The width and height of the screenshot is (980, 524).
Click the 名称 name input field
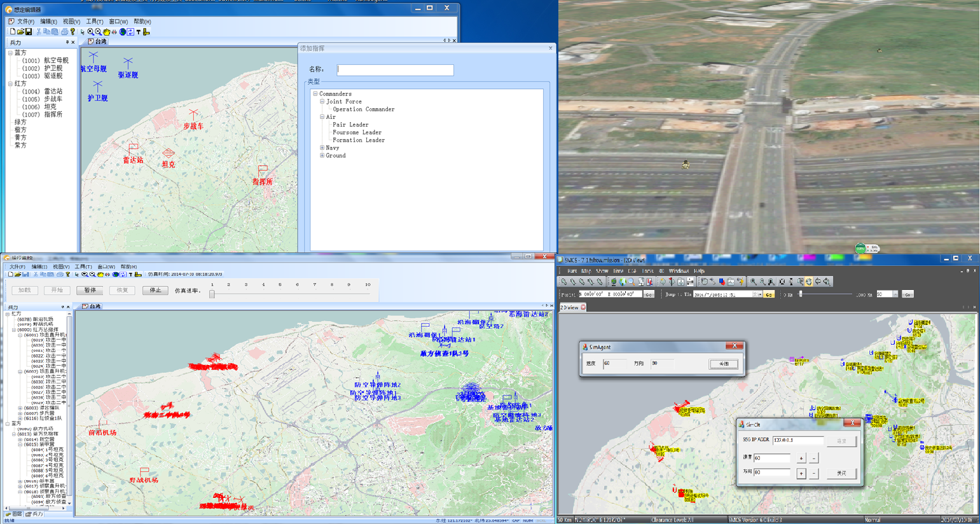point(395,70)
